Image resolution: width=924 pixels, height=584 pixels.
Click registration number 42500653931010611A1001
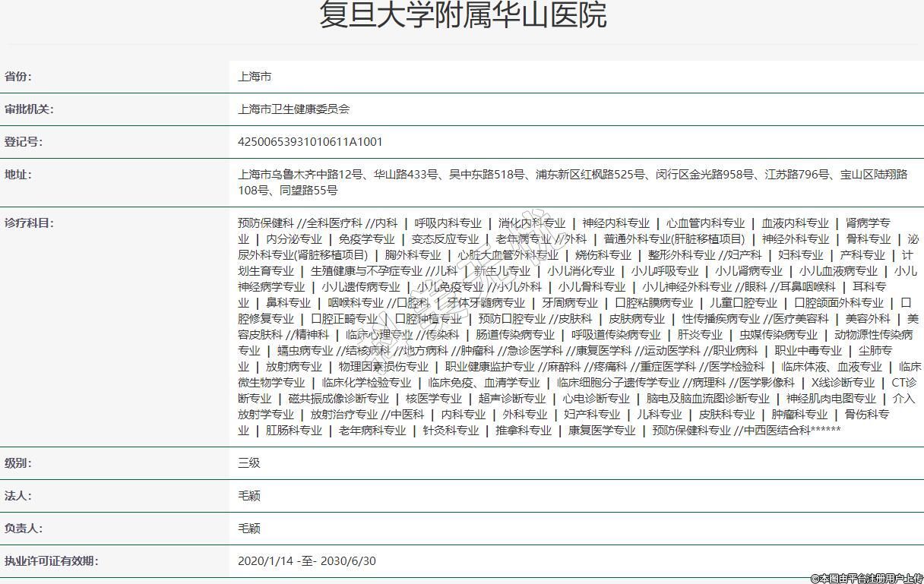point(310,142)
